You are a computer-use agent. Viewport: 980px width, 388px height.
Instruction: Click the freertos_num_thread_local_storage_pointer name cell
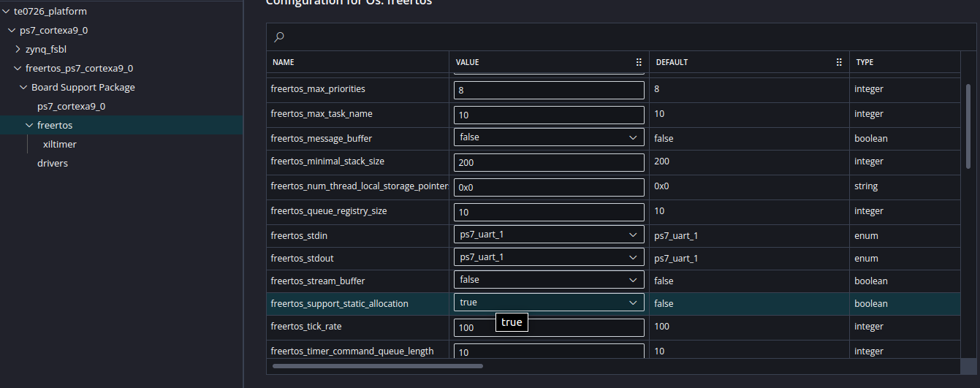358,186
